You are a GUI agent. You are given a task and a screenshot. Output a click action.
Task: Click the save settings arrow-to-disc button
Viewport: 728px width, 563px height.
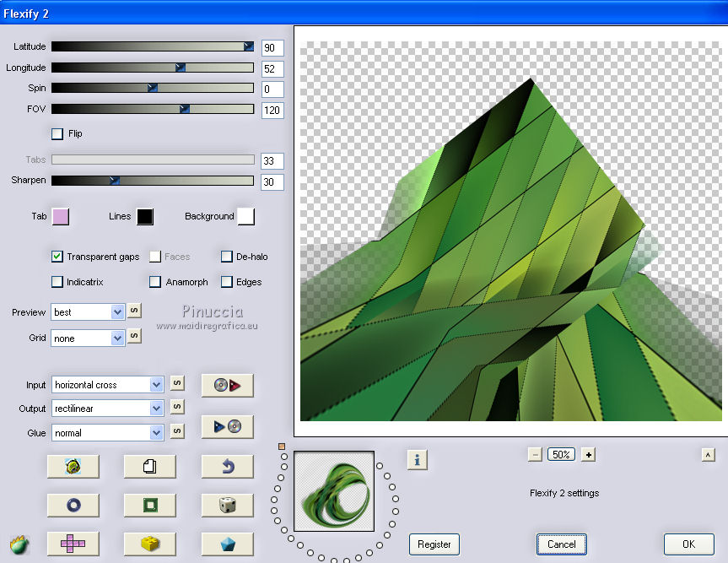pos(228,426)
